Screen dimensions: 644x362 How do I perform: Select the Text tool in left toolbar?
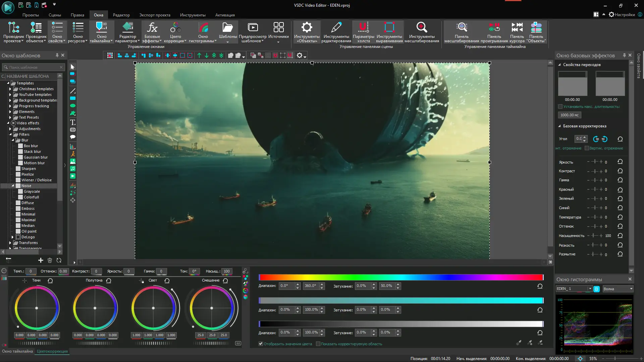pyautogui.click(x=73, y=122)
